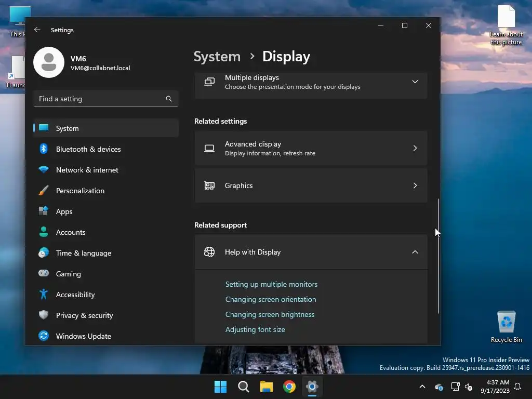Click the muted volume tray icon

pos(469,387)
